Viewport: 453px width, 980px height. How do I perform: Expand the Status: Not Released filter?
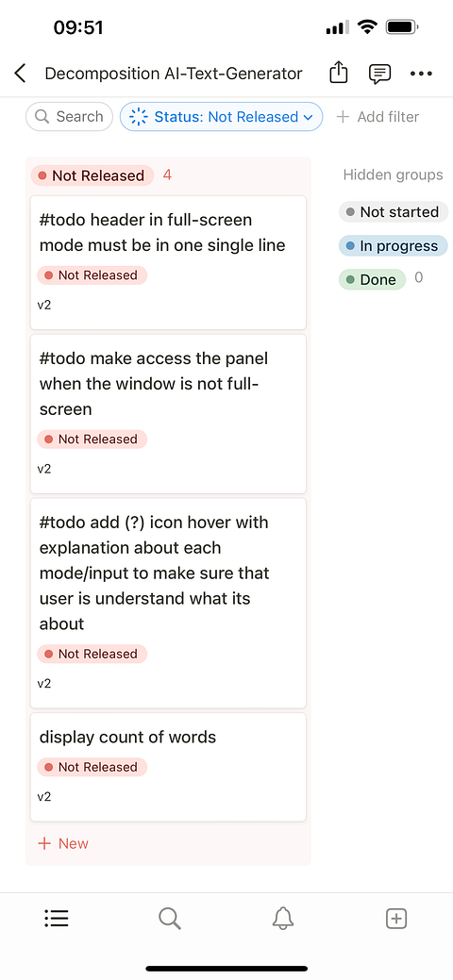point(221,117)
